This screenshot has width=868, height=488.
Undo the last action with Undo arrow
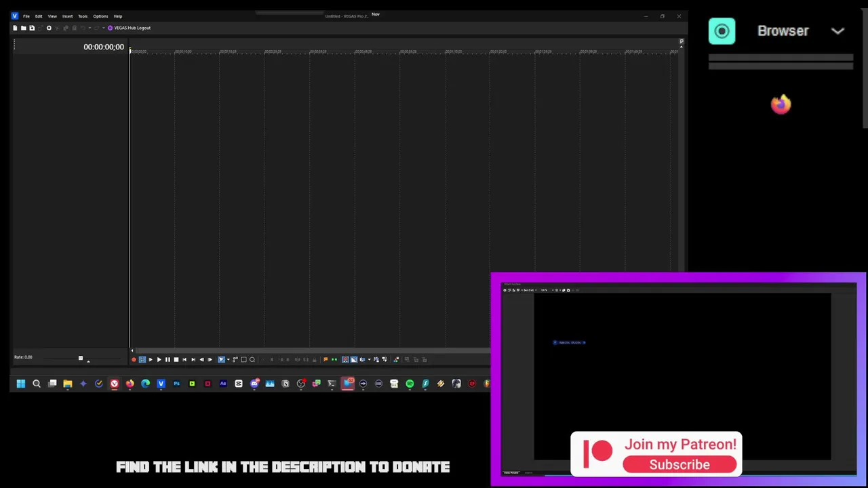(x=83, y=28)
